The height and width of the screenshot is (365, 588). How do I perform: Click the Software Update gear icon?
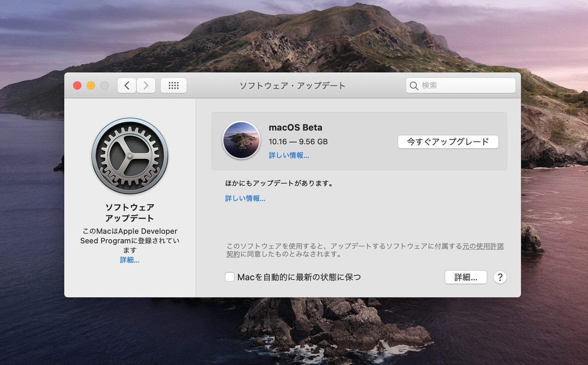tap(130, 156)
